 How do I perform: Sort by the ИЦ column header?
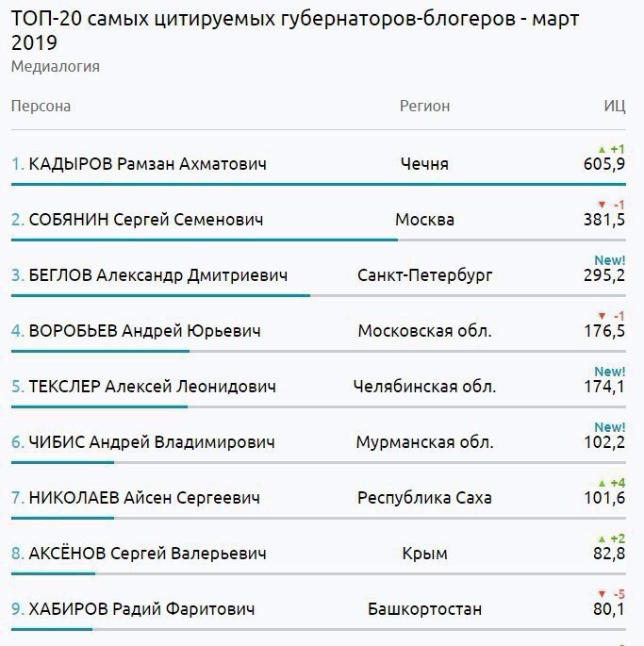(x=614, y=106)
